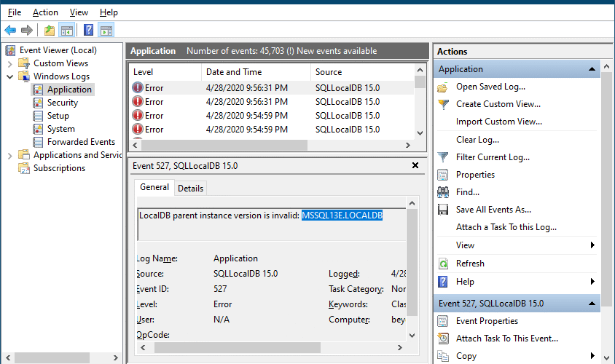Click the Back arrow toolbar icon

10,30
